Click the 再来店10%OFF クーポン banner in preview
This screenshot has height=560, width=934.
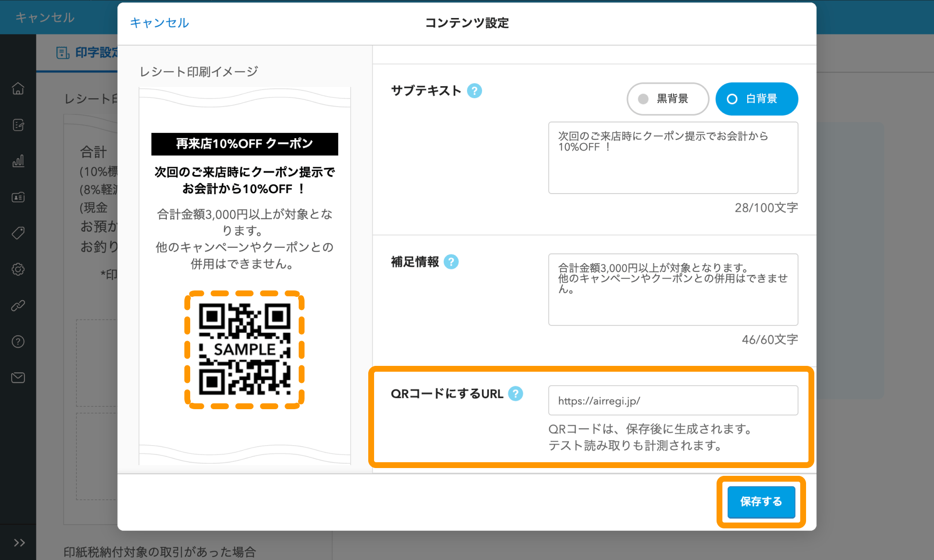pyautogui.click(x=245, y=144)
